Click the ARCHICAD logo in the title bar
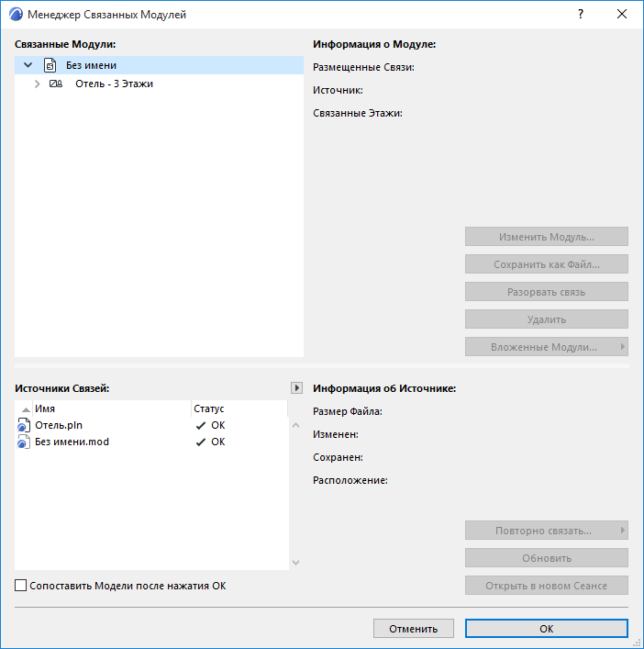 click(x=16, y=14)
